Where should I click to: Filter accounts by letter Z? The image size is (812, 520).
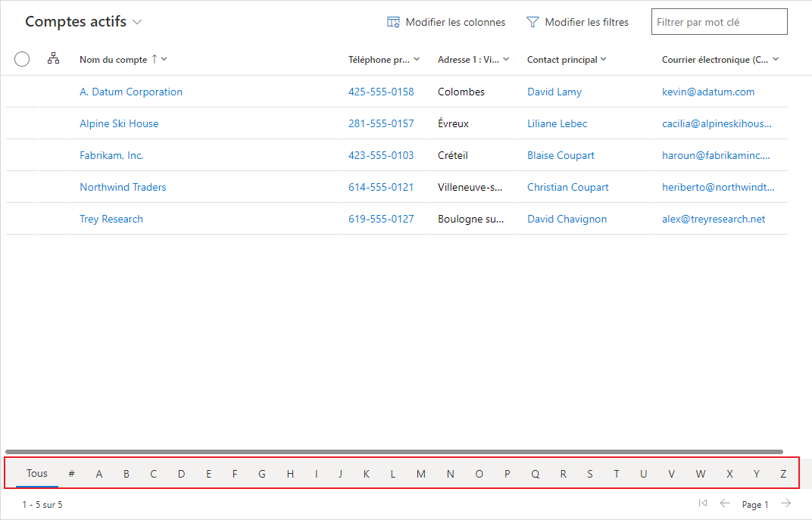(783, 474)
